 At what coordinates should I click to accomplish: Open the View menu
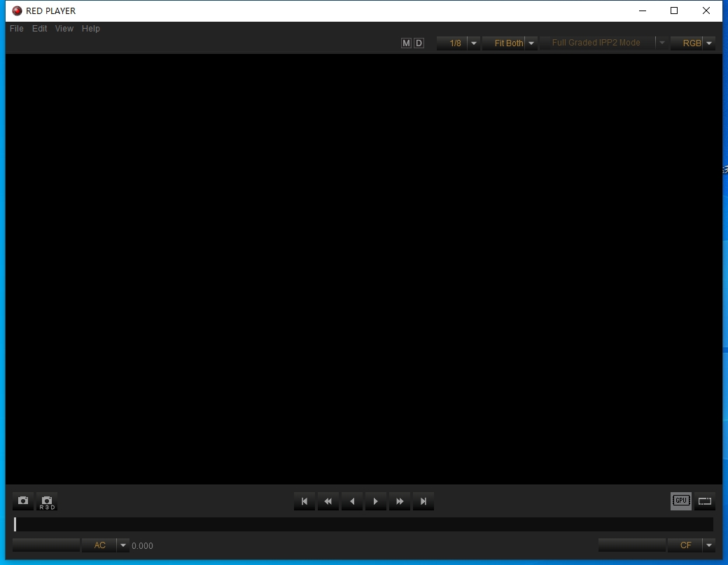point(64,29)
